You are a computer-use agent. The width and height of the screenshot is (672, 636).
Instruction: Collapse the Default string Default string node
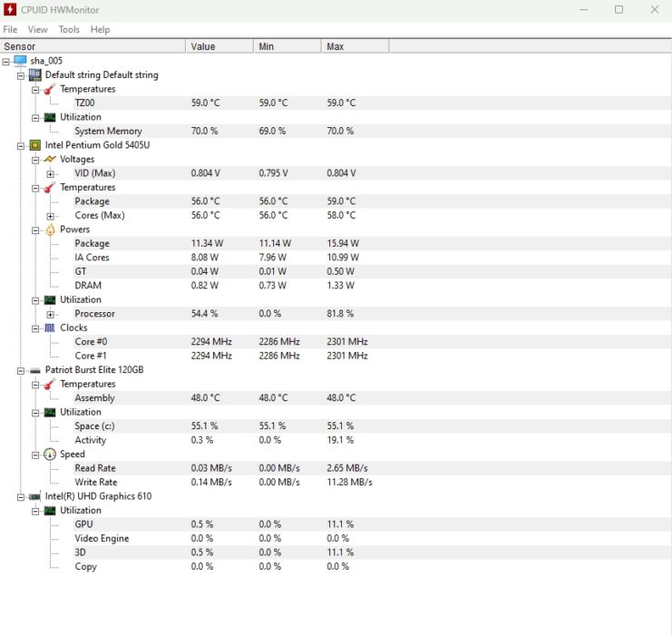click(x=21, y=76)
